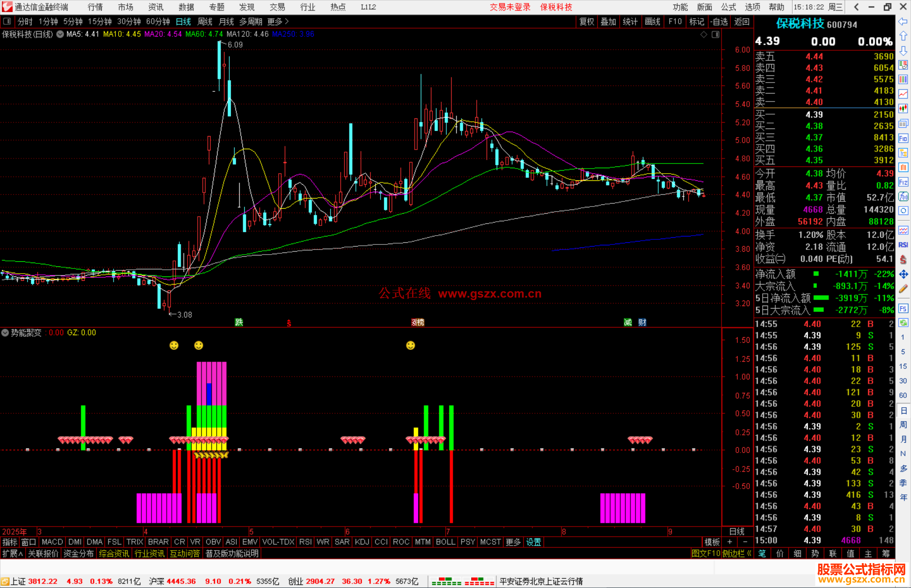The image size is (911, 588).
Task: Switch to the 周线 period tab
Action: (205, 21)
